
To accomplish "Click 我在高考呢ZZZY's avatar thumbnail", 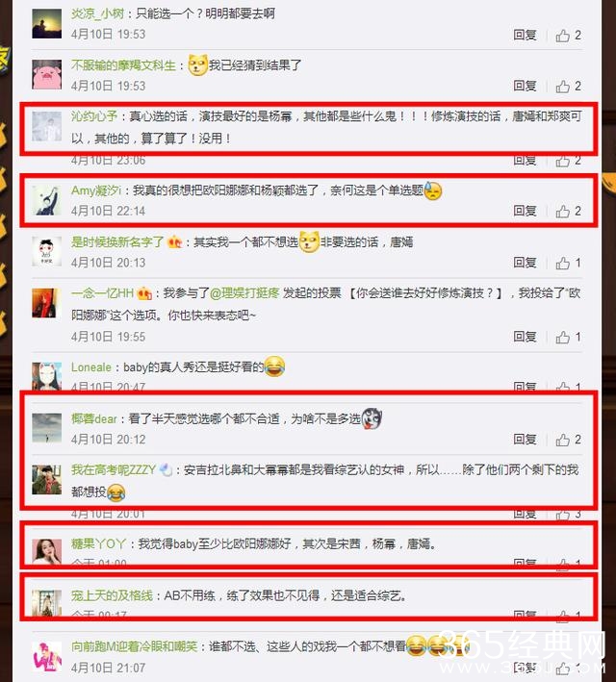I will [x=47, y=480].
